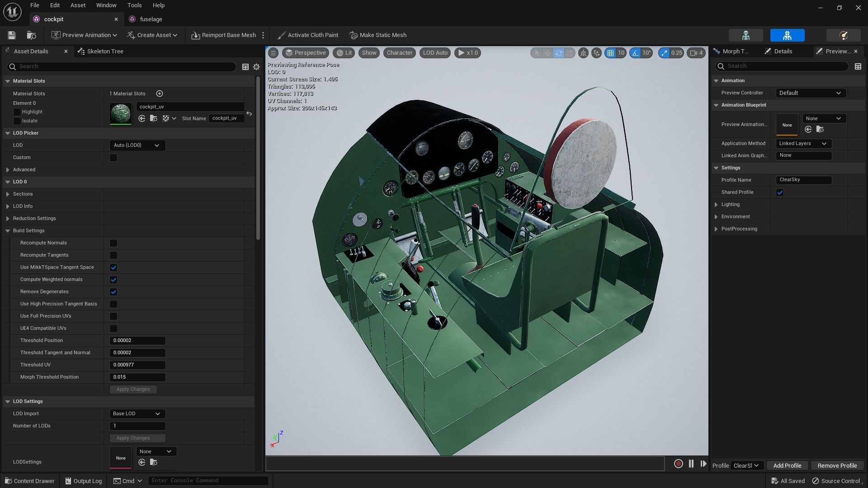The height and width of the screenshot is (488, 868).
Task: Toggle grid snapping in viewport
Action: (x=610, y=53)
